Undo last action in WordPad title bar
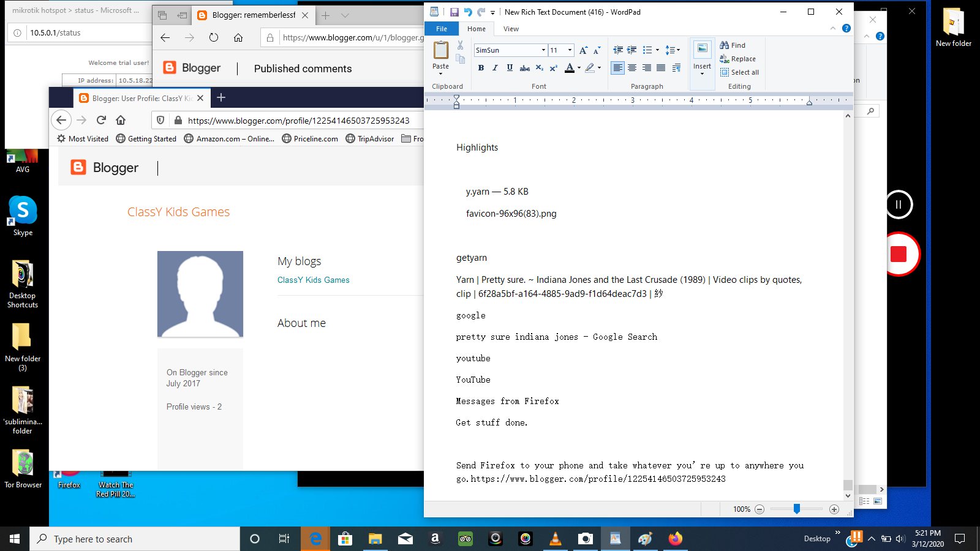This screenshot has width=980, height=551. 468,12
